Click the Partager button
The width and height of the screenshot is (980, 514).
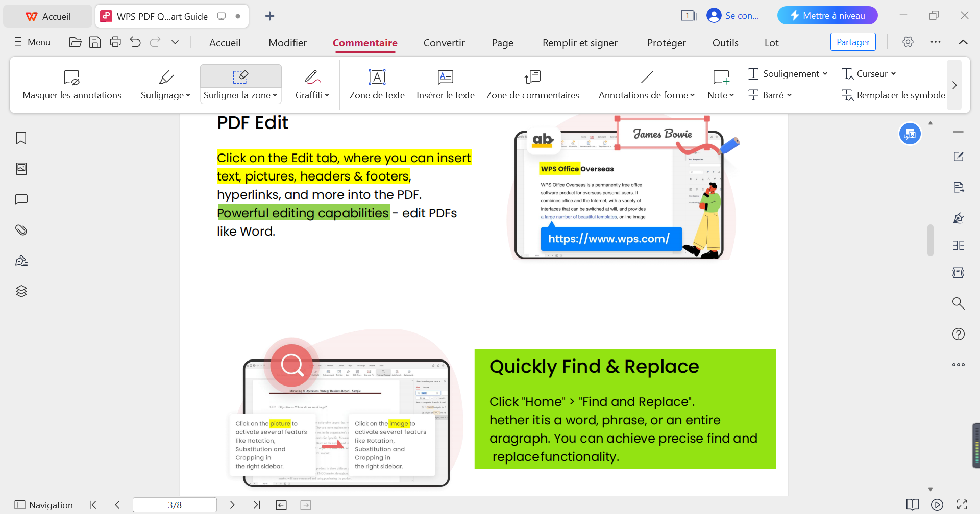tap(853, 42)
